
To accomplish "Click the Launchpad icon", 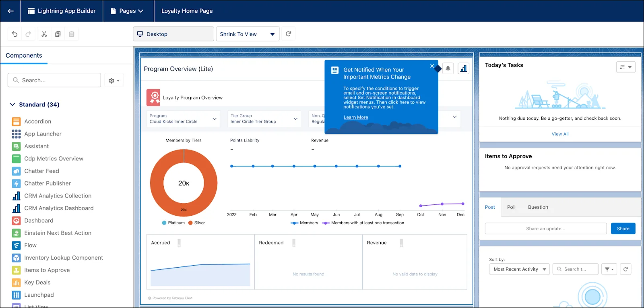I will click(16, 295).
